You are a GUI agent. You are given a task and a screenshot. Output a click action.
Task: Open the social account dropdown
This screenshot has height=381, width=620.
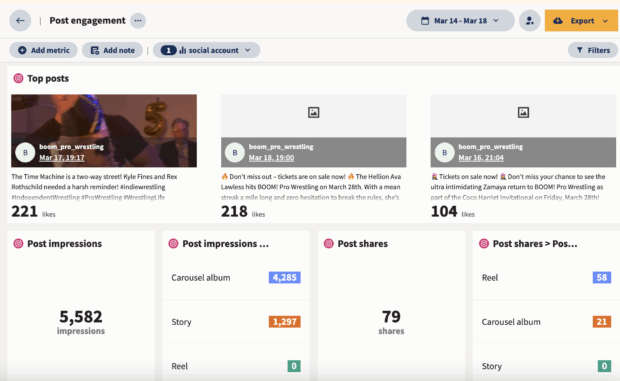click(x=206, y=50)
